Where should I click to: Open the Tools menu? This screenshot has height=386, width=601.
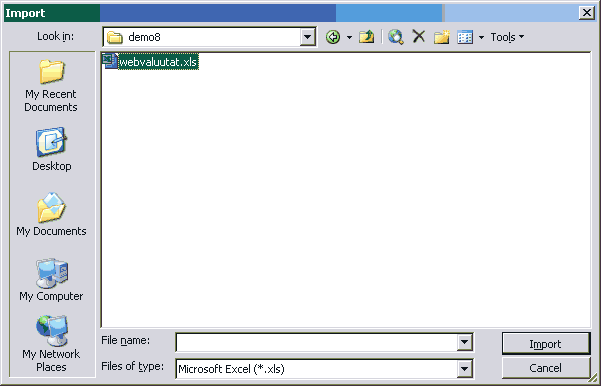(x=507, y=37)
